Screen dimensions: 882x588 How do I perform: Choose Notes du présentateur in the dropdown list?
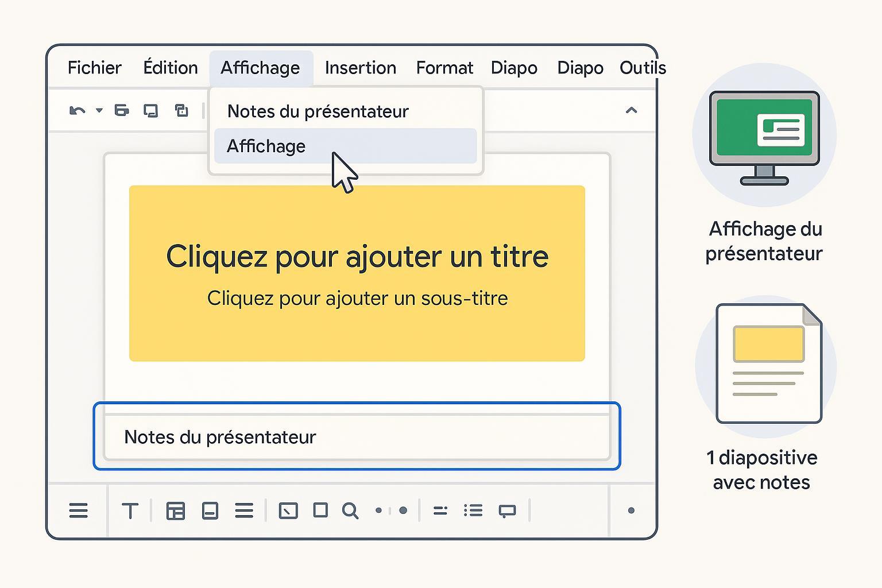(x=318, y=111)
